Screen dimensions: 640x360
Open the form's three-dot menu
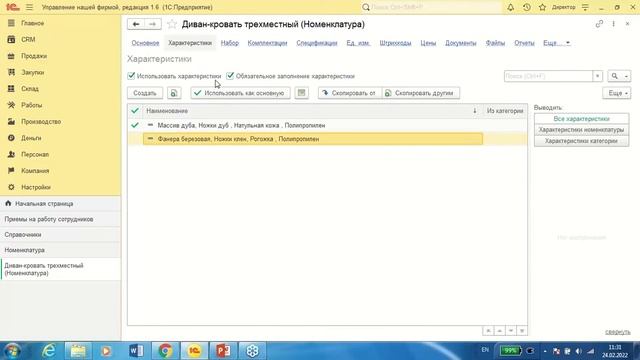pos(613,24)
